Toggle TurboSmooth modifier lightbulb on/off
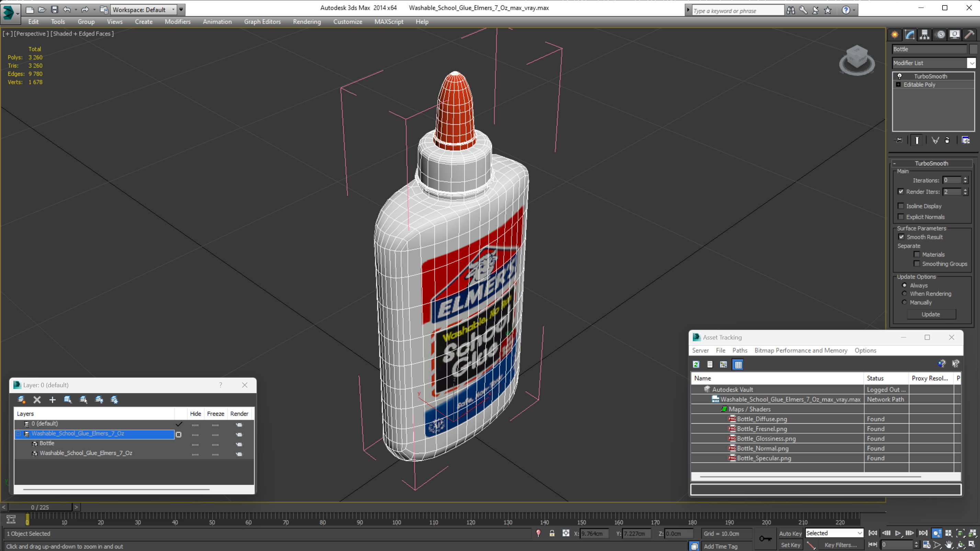The image size is (980, 551). point(900,76)
